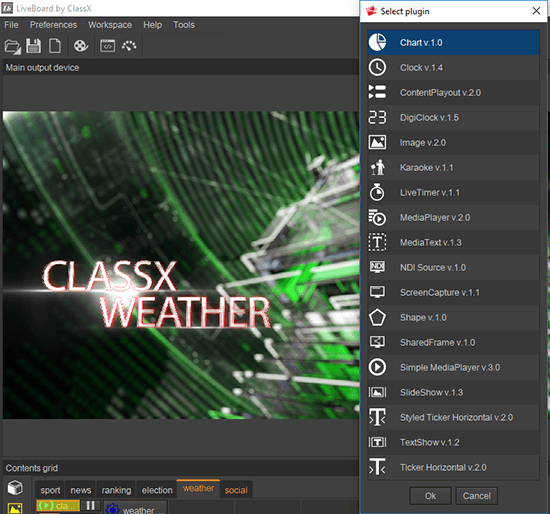This screenshot has height=514, width=550.
Task: Close the Select plugin dialog with X
Action: 536,11
